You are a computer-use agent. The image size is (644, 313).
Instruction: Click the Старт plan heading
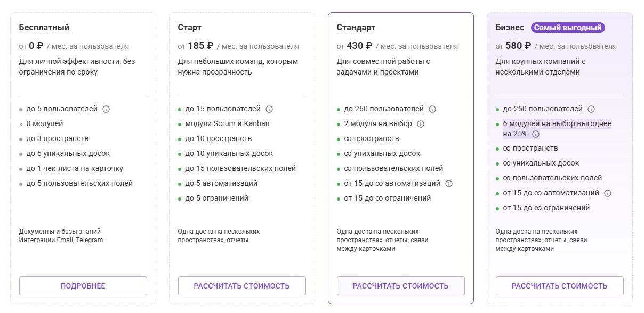[x=190, y=28]
